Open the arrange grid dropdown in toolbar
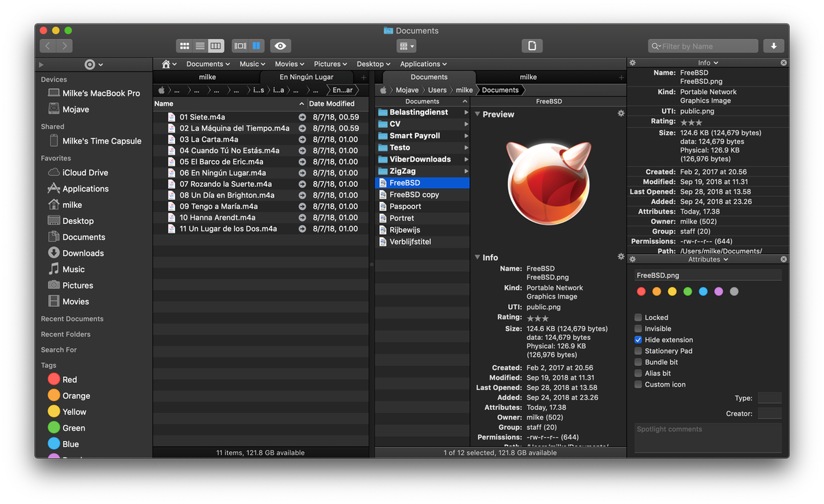Image resolution: width=824 pixels, height=504 pixels. [407, 46]
